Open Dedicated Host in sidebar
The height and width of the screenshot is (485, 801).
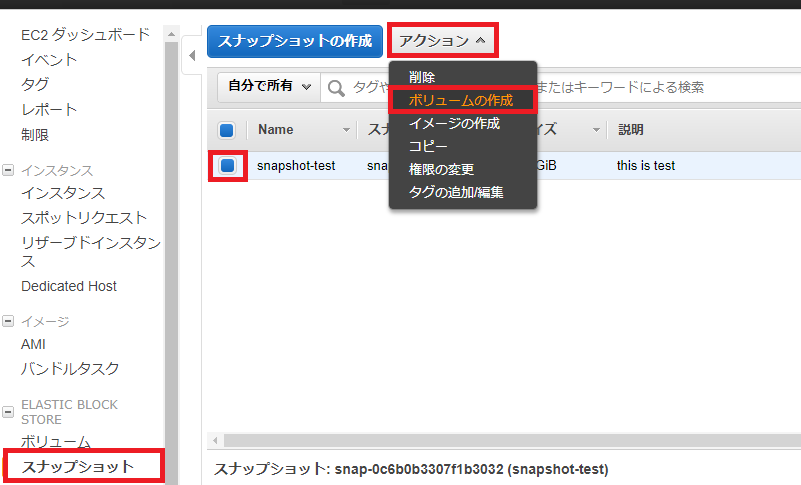click(69, 286)
